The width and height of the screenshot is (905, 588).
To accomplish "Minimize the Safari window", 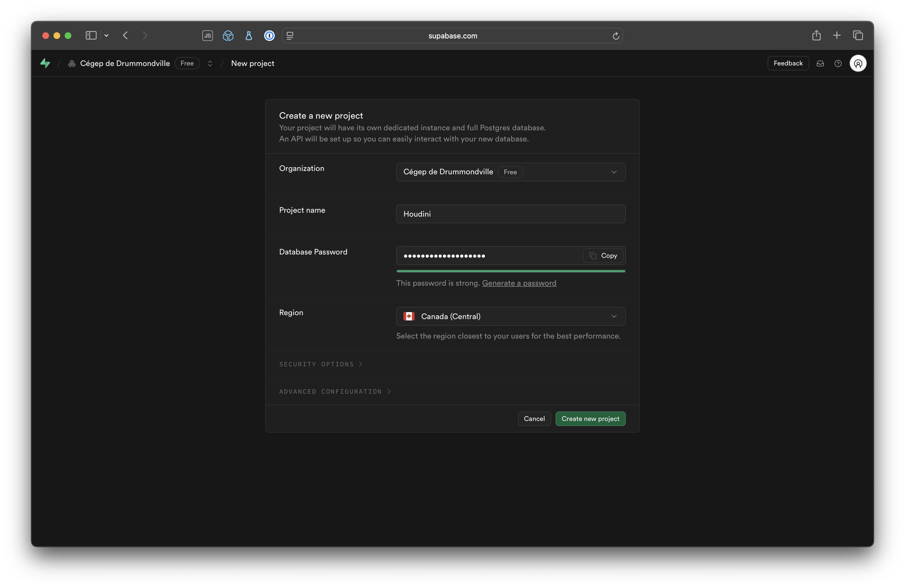I will 57,35.
